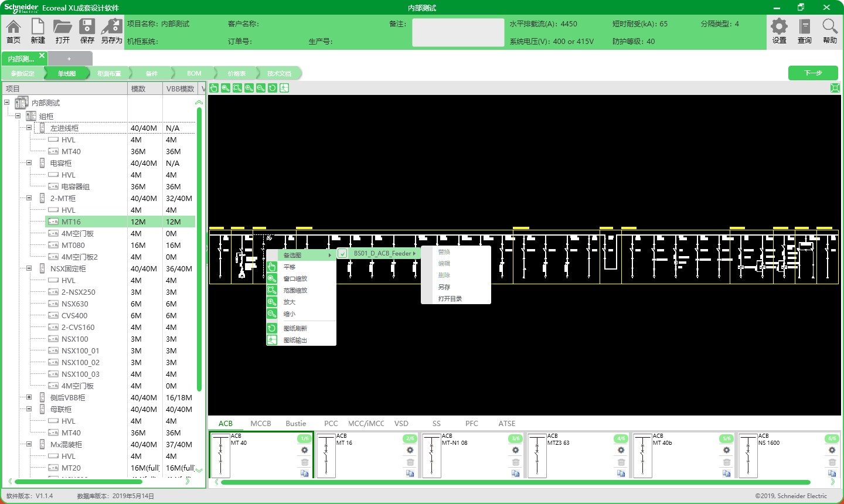Toggle the BS01_D_ACB_Feeder checkbox
This screenshot has width=844, height=504.
pyautogui.click(x=342, y=254)
